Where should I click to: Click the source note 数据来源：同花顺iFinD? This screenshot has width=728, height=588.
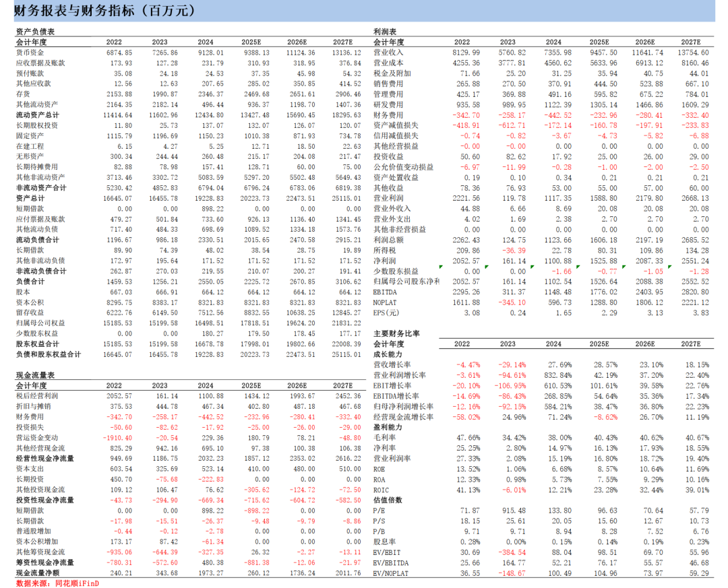[x=57, y=583]
